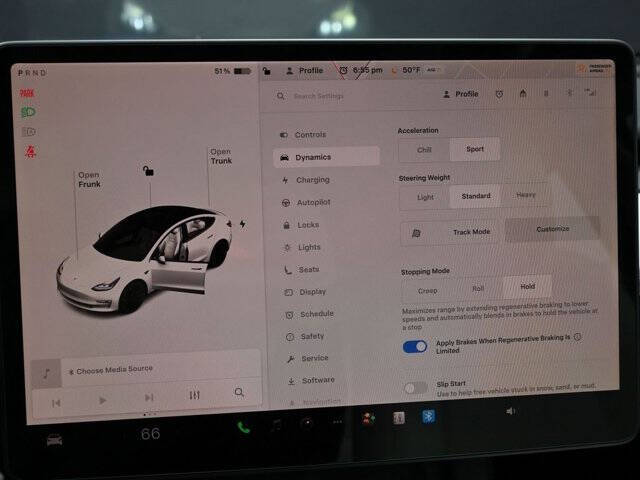Tap the cellular signal icon

[590, 92]
